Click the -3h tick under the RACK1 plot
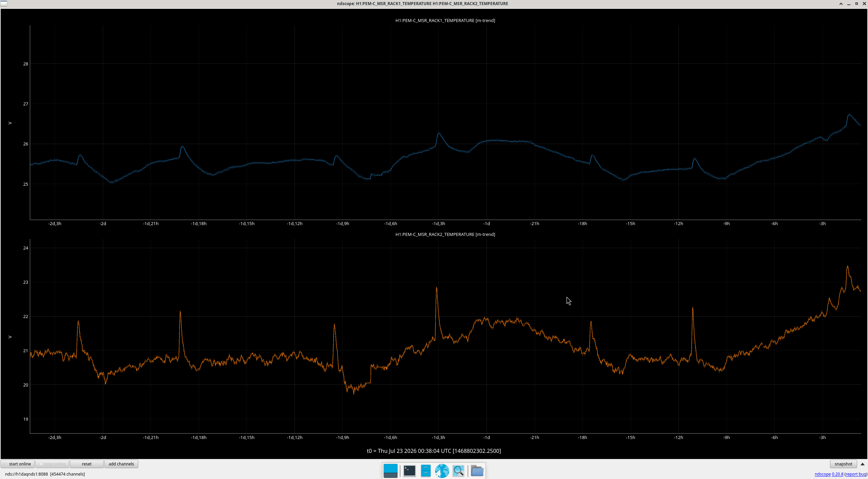Viewport: 868px width, 479px height. 823,223
